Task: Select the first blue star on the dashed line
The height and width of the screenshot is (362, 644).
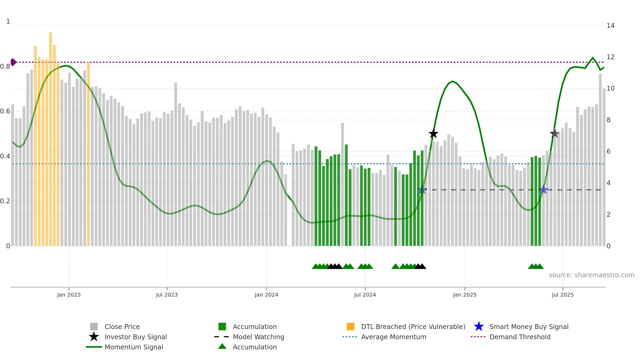Action: point(422,190)
